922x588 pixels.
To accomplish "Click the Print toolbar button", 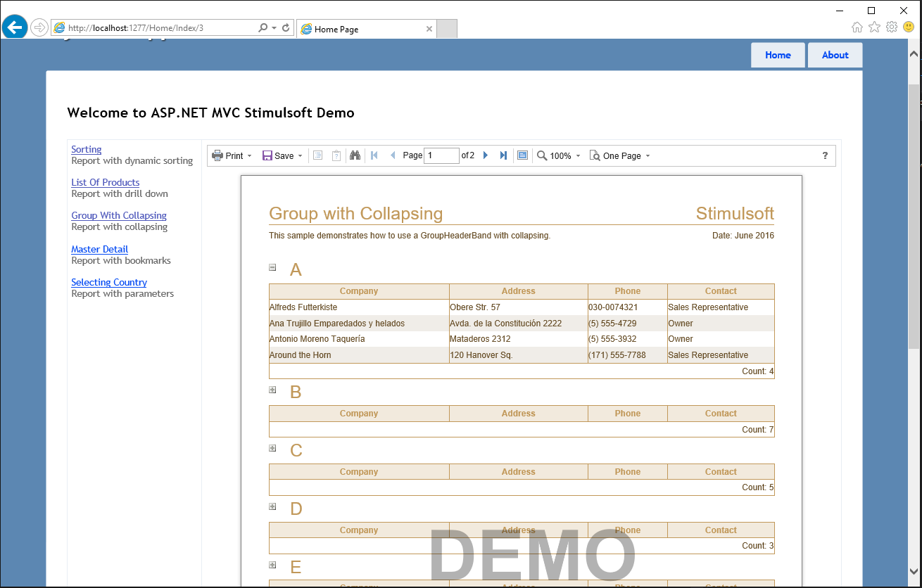I will pos(232,156).
